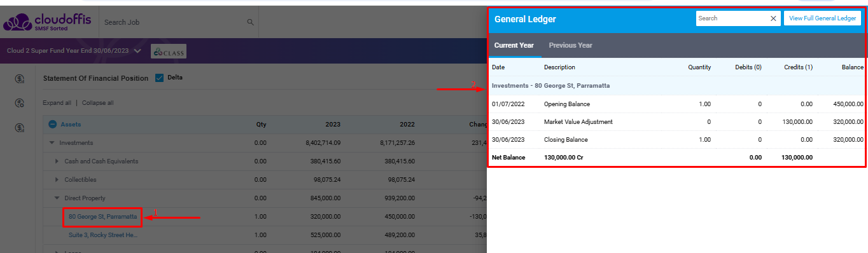
Task: Select the Market Value Adjustment row
Action: [676, 121]
